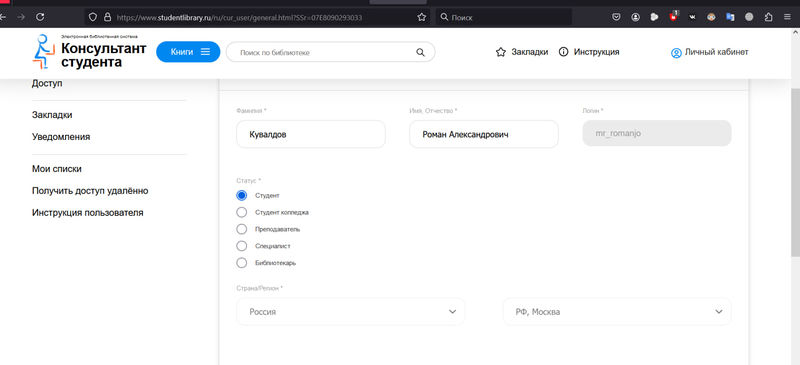Open the browser hamburger menu
This screenshot has height=365, width=800.
(787, 17)
